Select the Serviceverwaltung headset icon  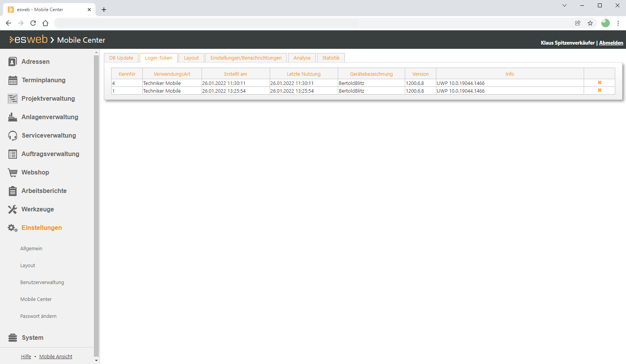(x=13, y=136)
